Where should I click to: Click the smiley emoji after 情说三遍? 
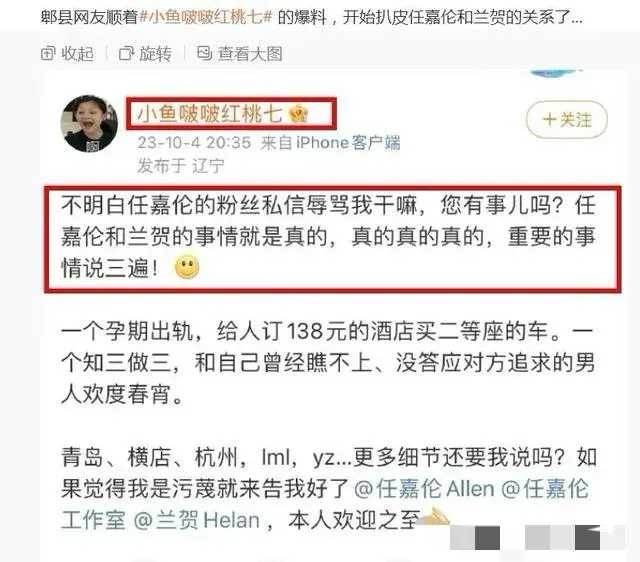(x=187, y=267)
